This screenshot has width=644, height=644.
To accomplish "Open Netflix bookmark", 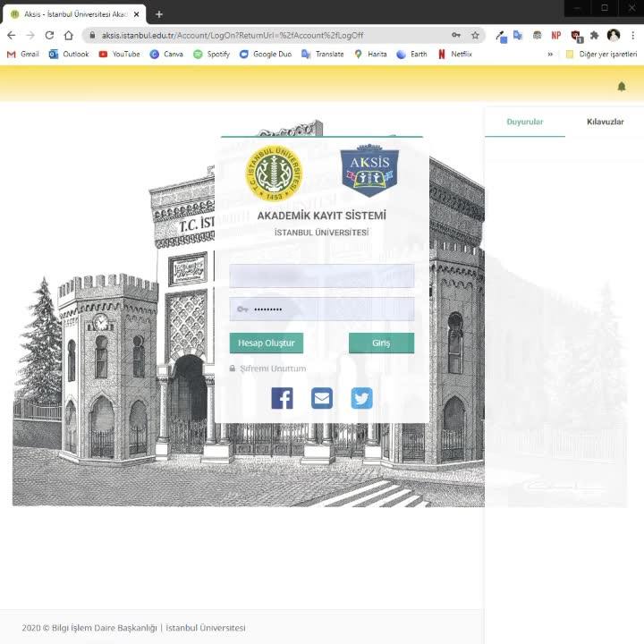I will [x=455, y=55].
